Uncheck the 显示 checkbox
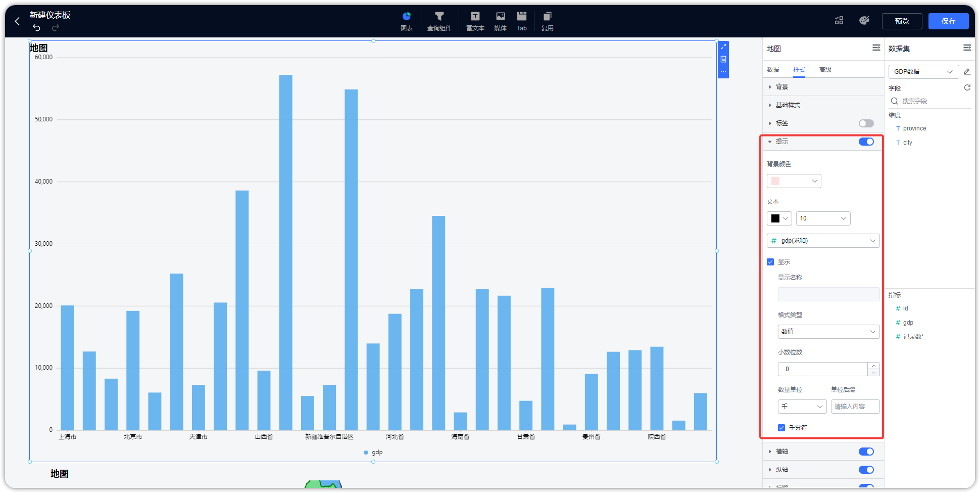Viewport: 980px width, 493px height. pyautogui.click(x=770, y=262)
